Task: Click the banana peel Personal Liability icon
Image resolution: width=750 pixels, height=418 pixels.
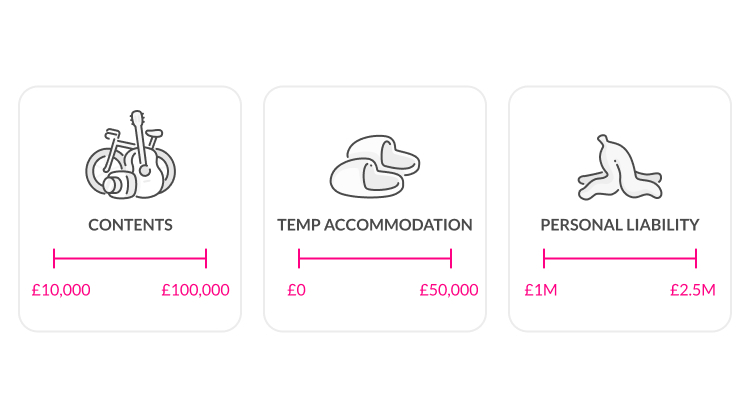Action: (x=619, y=168)
